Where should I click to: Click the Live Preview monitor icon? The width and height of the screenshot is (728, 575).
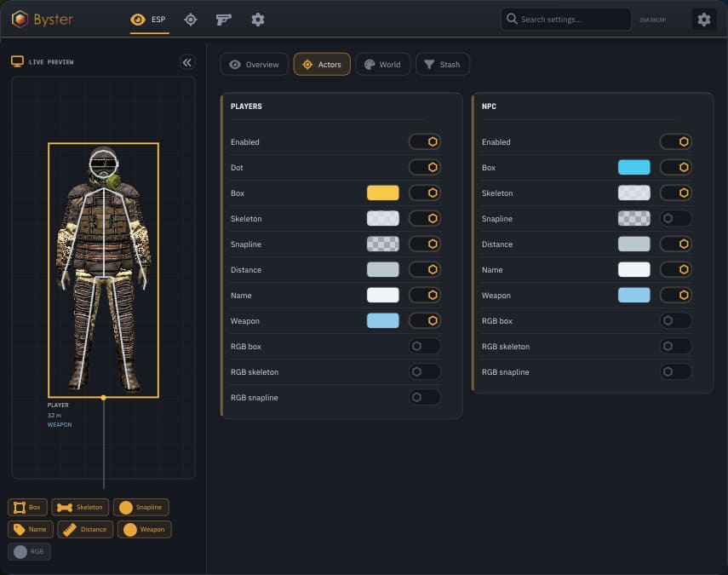pyautogui.click(x=17, y=62)
